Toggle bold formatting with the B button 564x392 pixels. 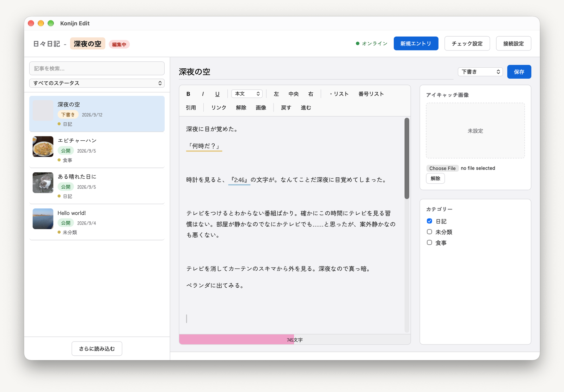point(188,94)
